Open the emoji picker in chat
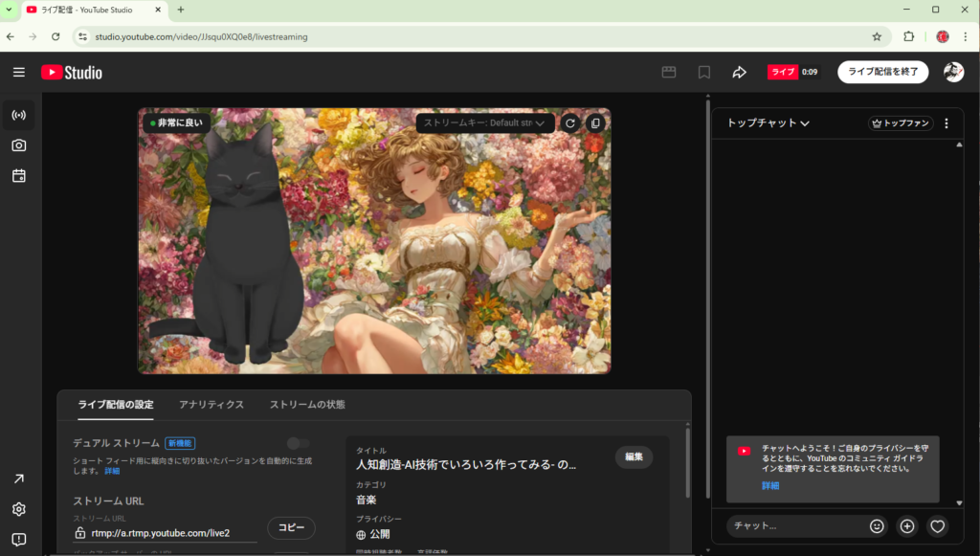This screenshot has height=556, width=980. pos(877,525)
